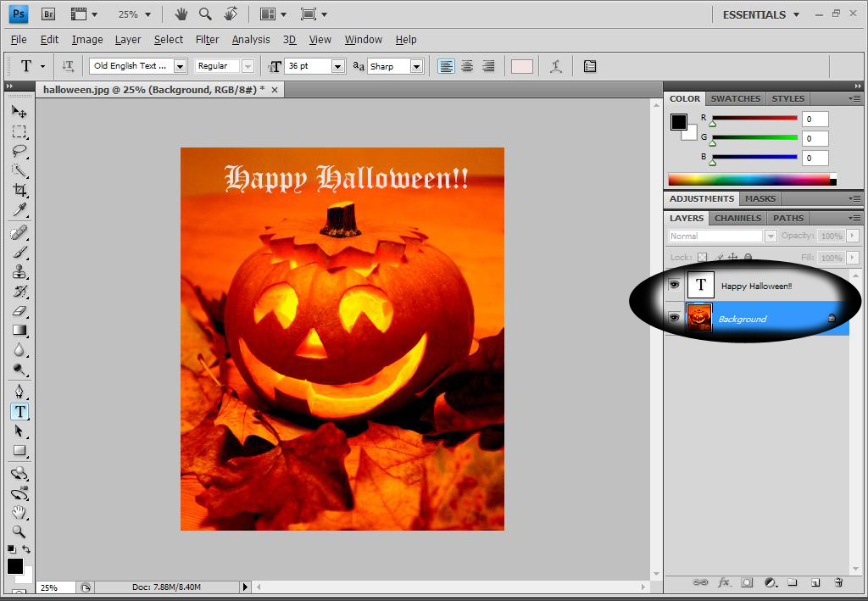Select the Rectangle shape tool
The width and height of the screenshot is (868, 601).
[x=19, y=450]
